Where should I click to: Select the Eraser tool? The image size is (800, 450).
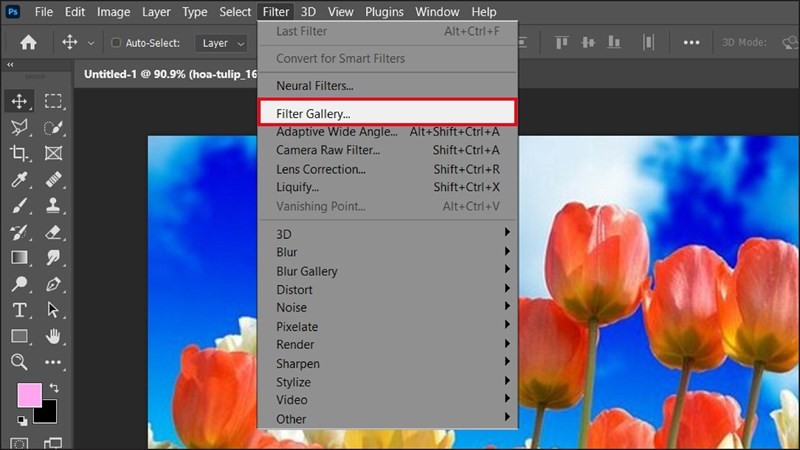[x=53, y=232]
